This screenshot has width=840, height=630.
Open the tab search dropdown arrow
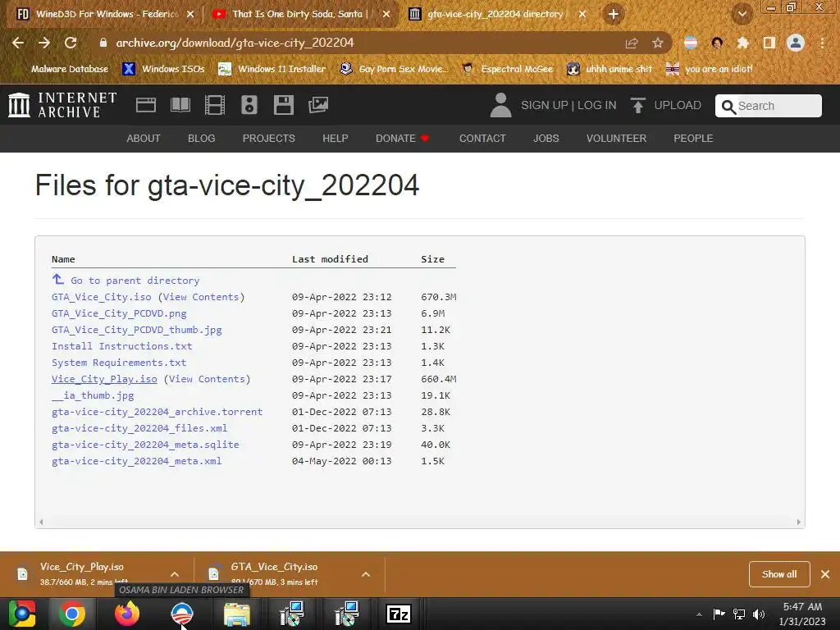coord(742,15)
